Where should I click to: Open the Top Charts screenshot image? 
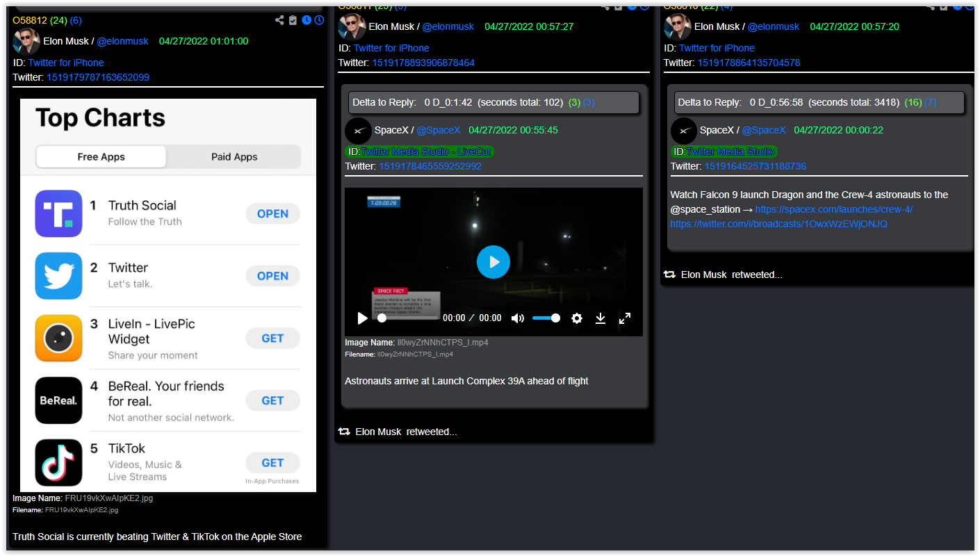tap(168, 295)
